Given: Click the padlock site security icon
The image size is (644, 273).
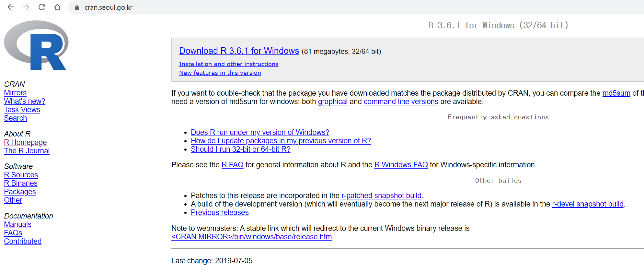Looking at the screenshot, I should 77,7.
